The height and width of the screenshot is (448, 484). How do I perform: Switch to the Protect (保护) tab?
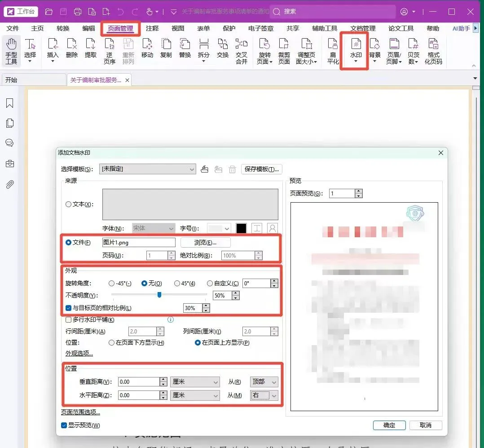click(229, 28)
